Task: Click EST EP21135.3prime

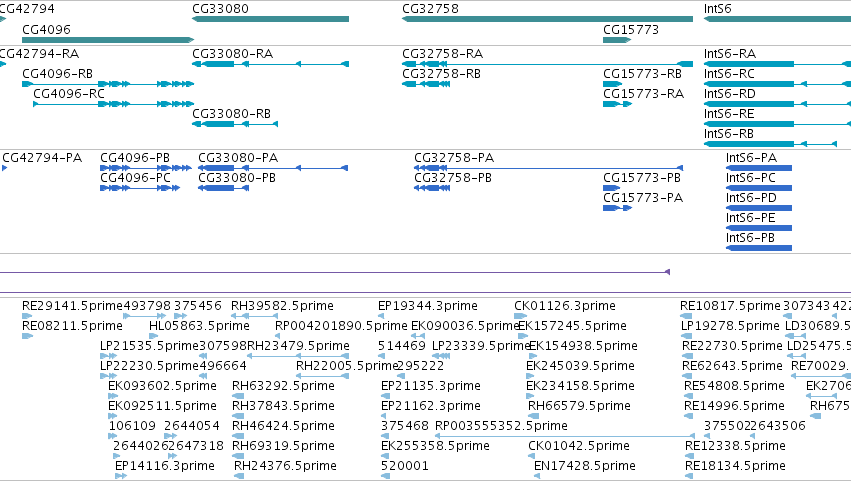Action: (x=430, y=386)
